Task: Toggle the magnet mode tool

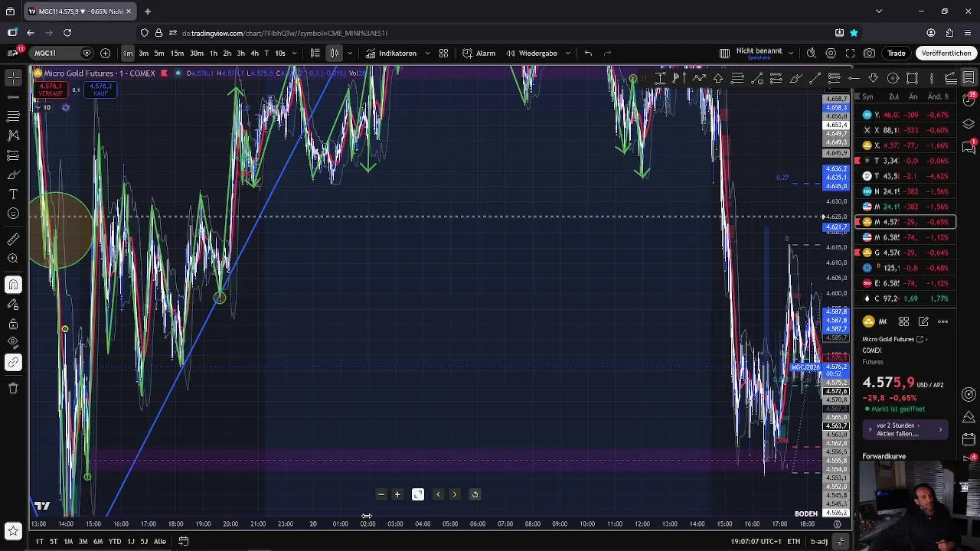Action: point(13,285)
